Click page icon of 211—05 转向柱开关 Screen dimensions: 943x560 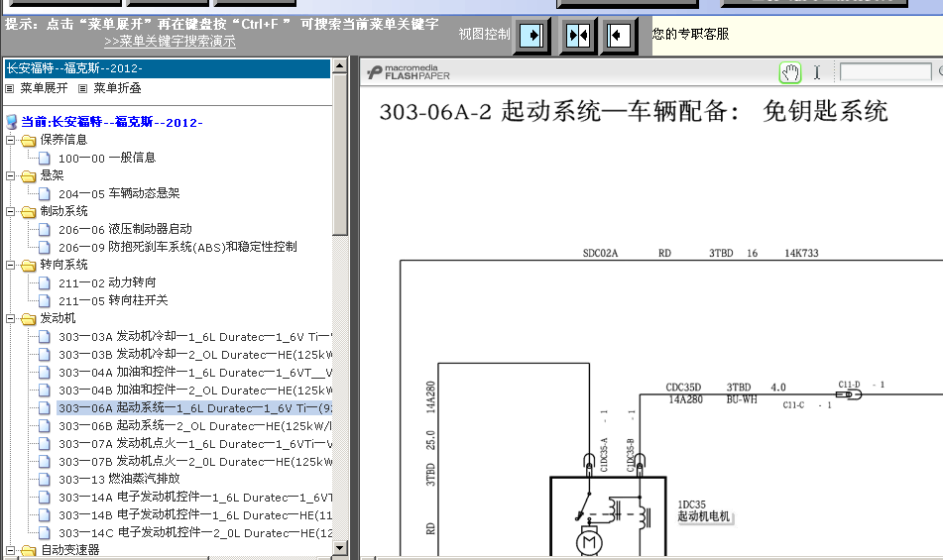coord(45,300)
